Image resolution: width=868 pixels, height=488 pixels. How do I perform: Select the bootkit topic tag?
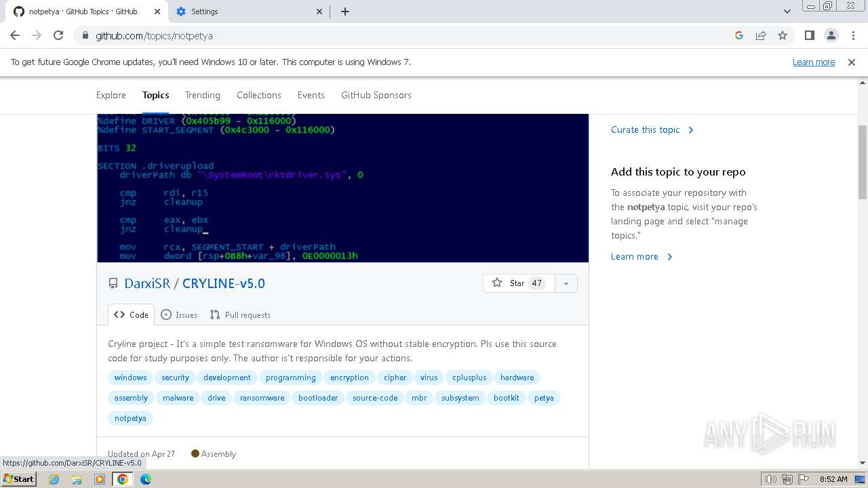[507, 398]
